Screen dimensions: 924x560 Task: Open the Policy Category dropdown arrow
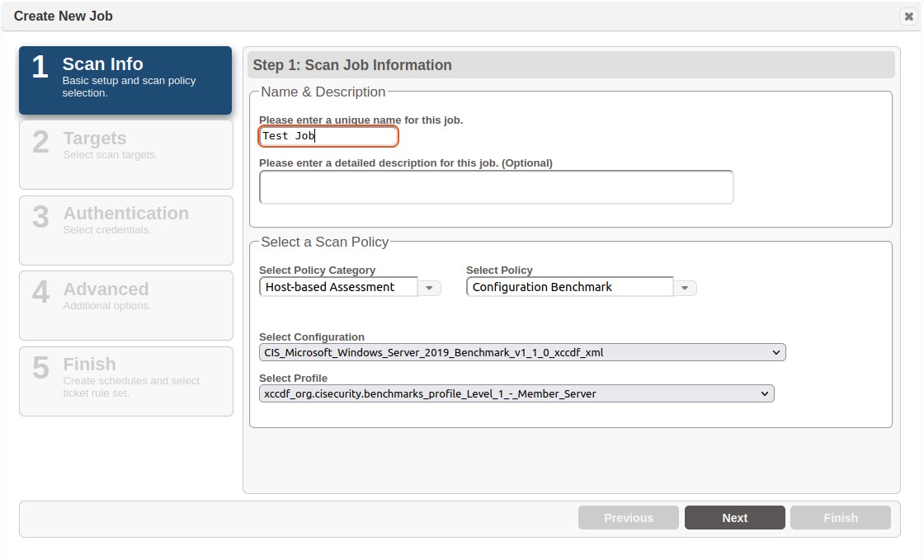(429, 288)
